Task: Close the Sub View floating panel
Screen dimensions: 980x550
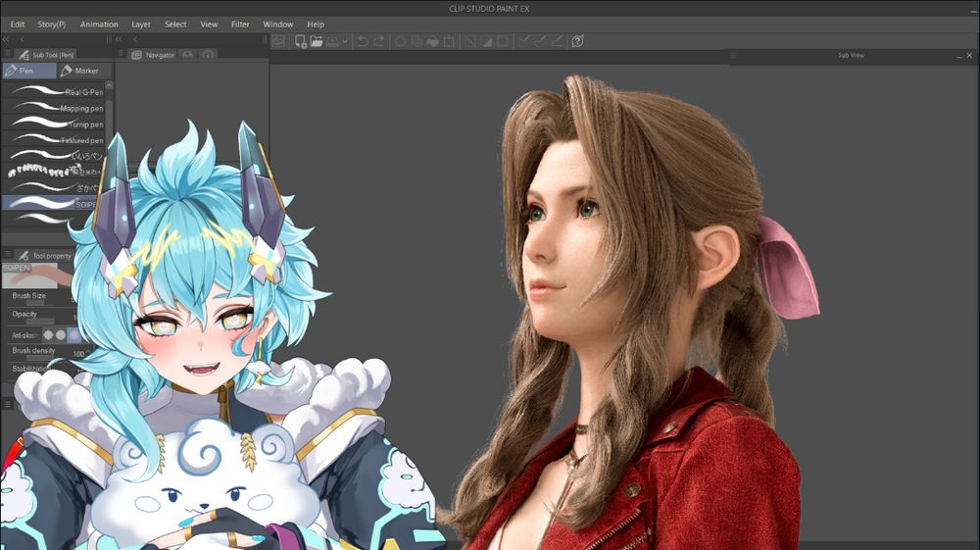Action: pyautogui.click(x=969, y=56)
